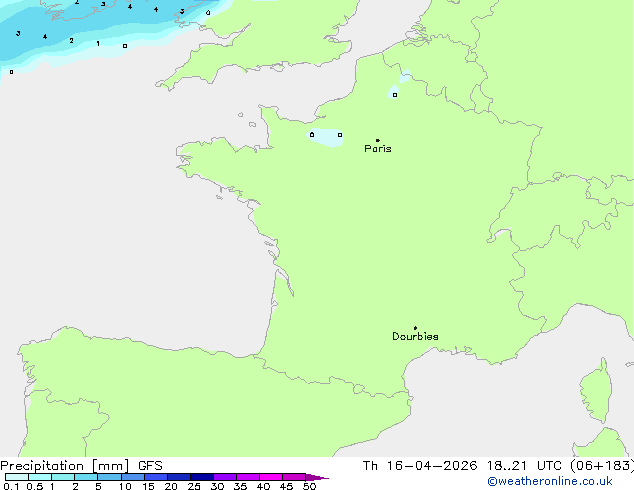Pick the navy swatch between 25 and 30
The height and width of the screenshot is (490, 634).
coord(202,477)
